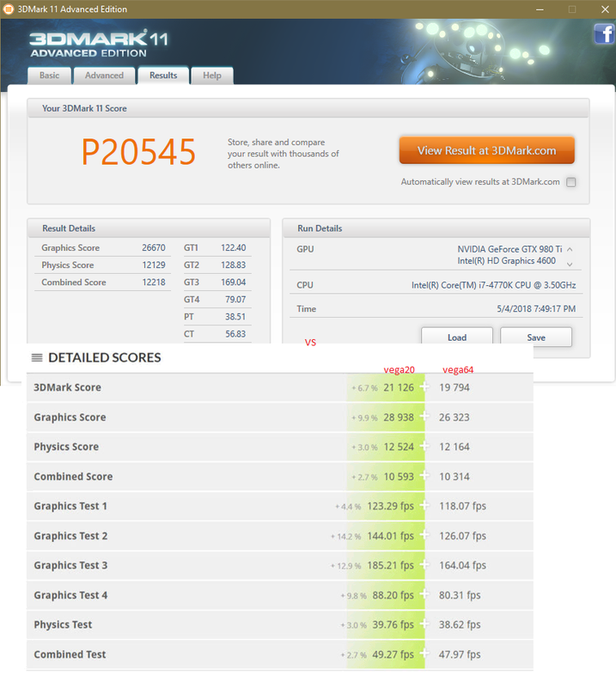Switch to the Advanced tab
Image resolution: width=616 pixels, height=687 pixels.
pos(104,76)
